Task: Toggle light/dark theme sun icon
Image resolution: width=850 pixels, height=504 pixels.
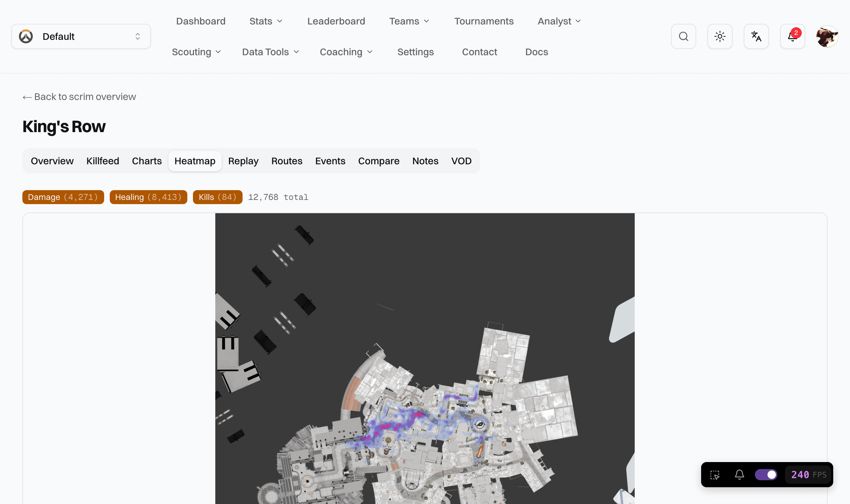Action: pos(720,36)
